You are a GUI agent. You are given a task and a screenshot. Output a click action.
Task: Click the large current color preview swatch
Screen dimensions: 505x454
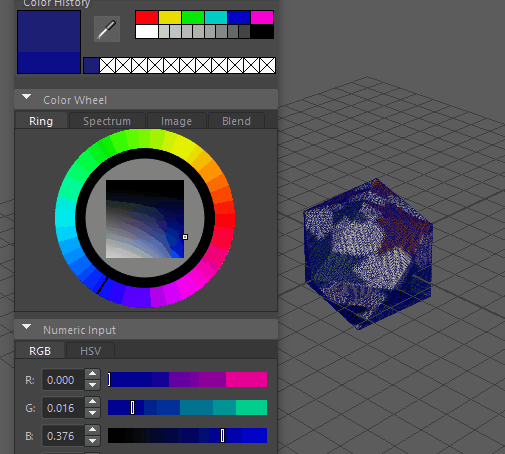point(49,42)
